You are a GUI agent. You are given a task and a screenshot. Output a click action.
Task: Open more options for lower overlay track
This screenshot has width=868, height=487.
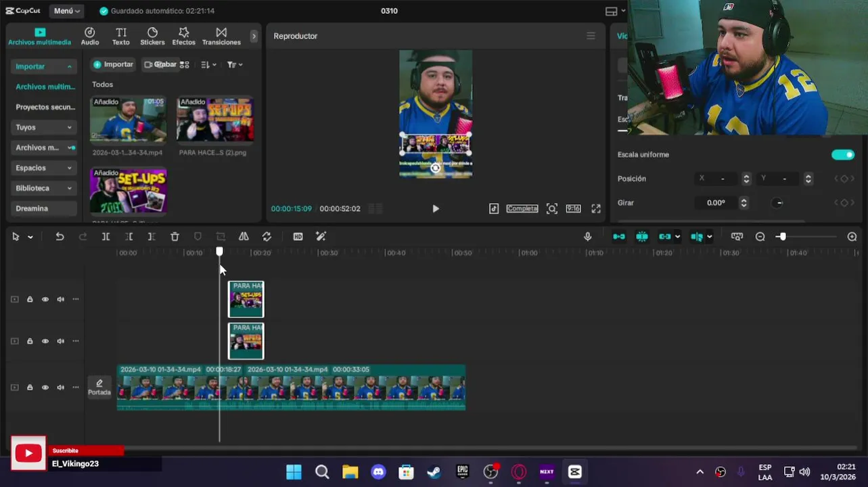tap(76, 342)
